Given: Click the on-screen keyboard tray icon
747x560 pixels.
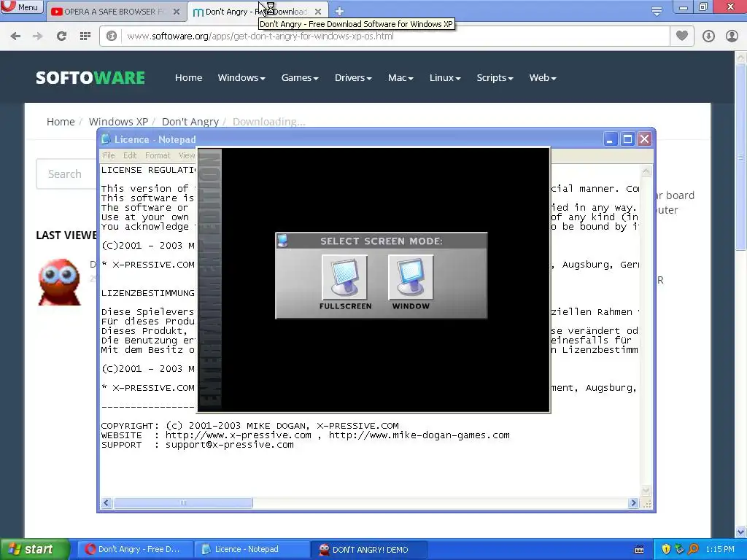Looking at the screenshot, I should coord(639,550).
